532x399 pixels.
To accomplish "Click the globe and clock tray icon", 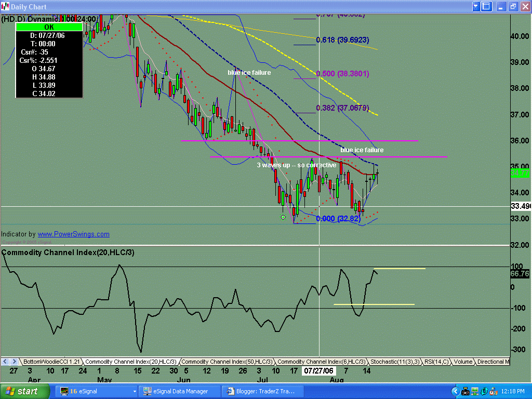I will pyautogui.click(x=494, y=392).
